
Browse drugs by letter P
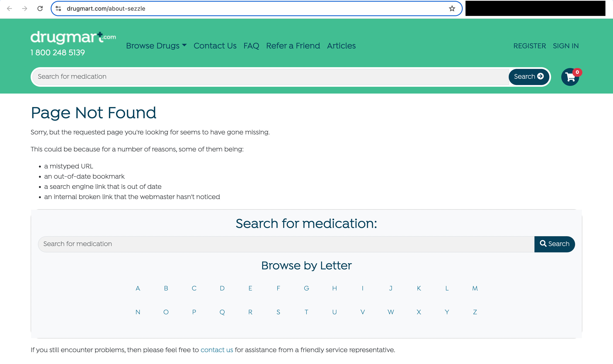point(194,312)
